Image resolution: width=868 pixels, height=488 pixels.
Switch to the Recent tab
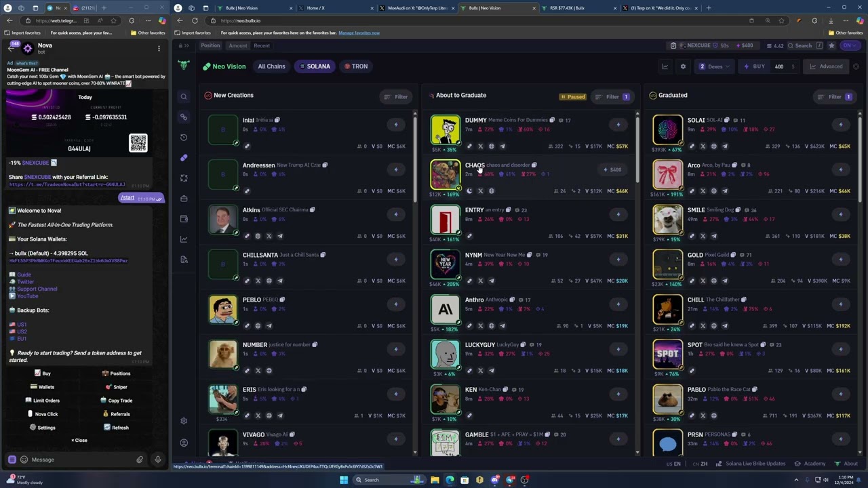(x=262, y=45)
